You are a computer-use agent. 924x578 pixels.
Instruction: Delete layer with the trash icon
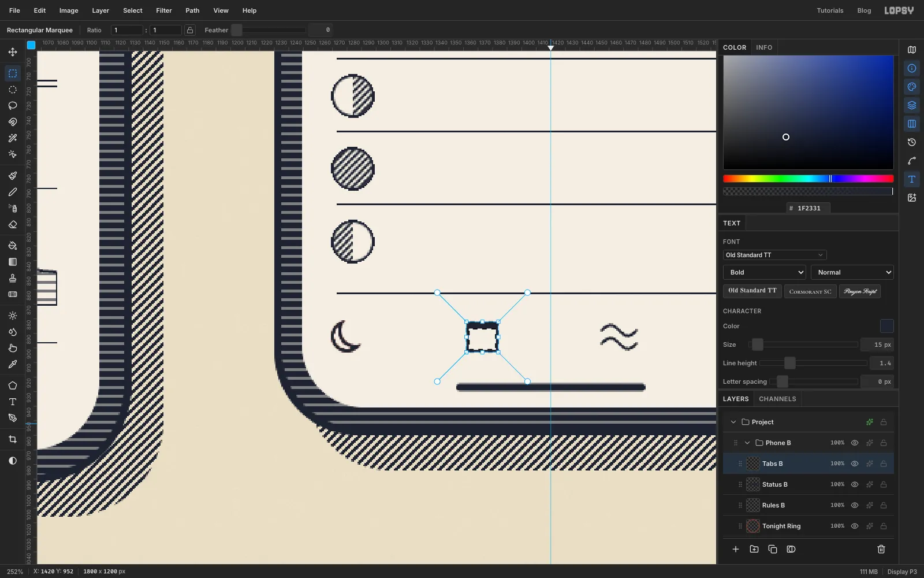tap(881, 549)
